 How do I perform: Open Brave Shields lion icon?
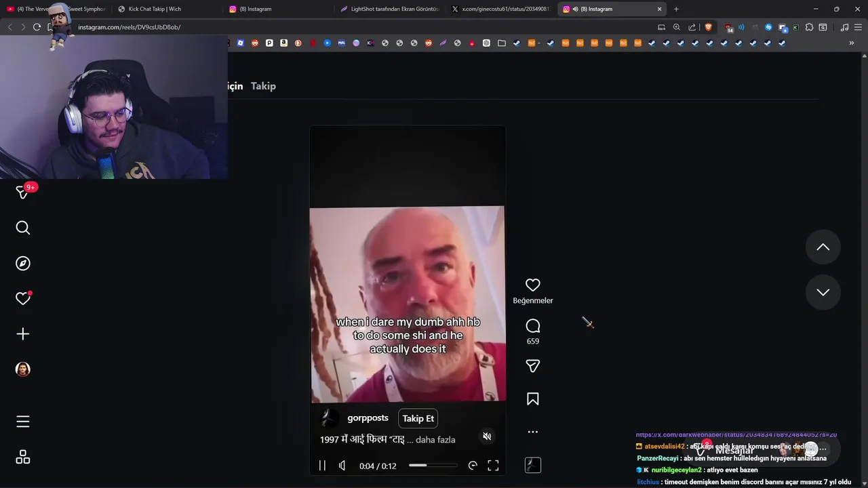pos(709,27)
